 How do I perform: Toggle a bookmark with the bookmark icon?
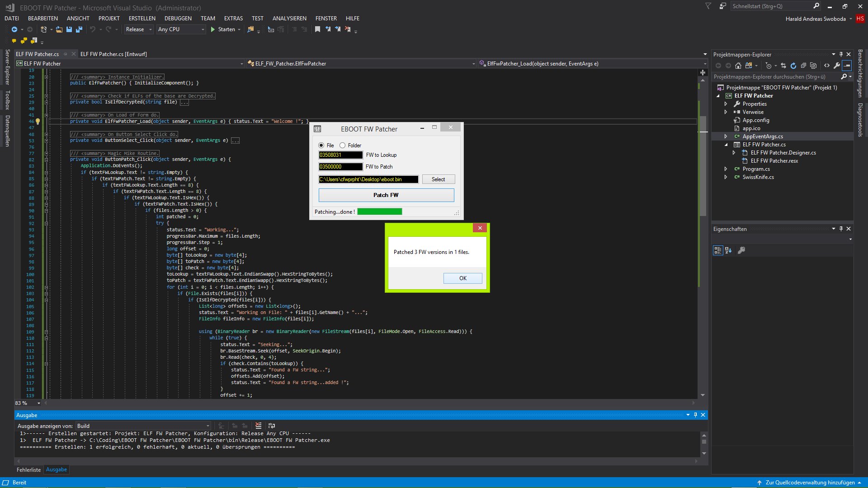click(318, 29)
